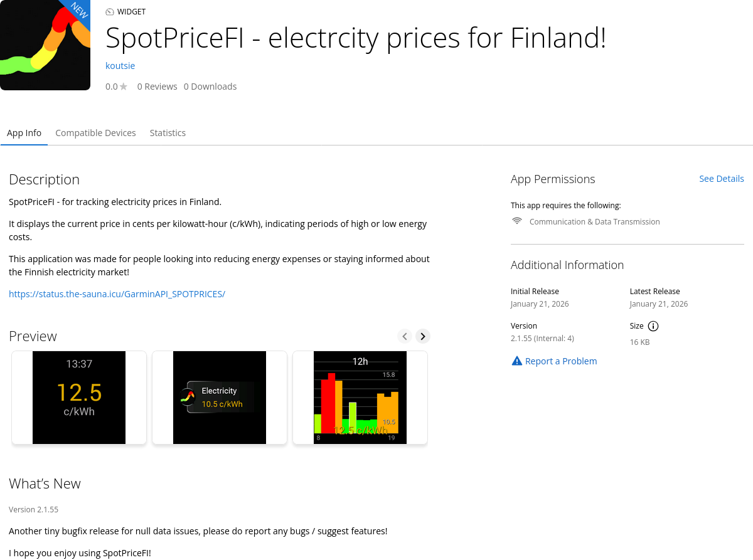Click the 0 Reviews count
This screenshot has width=753, height=560.
click(157, 87)
